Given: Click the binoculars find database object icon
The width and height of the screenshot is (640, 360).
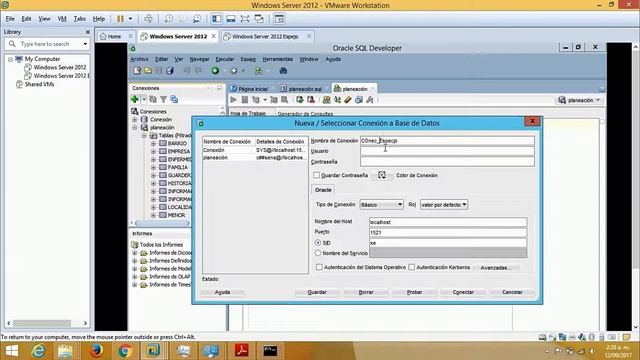Looking at the screenshot, I should click(283, 71).
